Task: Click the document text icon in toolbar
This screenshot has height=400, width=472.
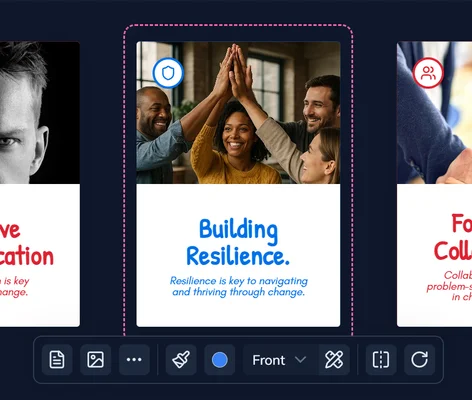Action: pos(57,360)
